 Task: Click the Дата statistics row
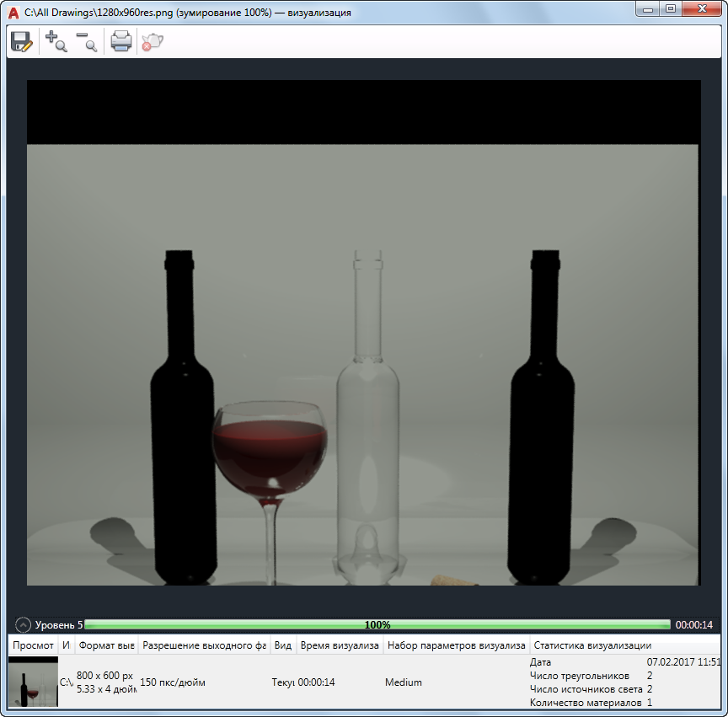pos(625,662)
